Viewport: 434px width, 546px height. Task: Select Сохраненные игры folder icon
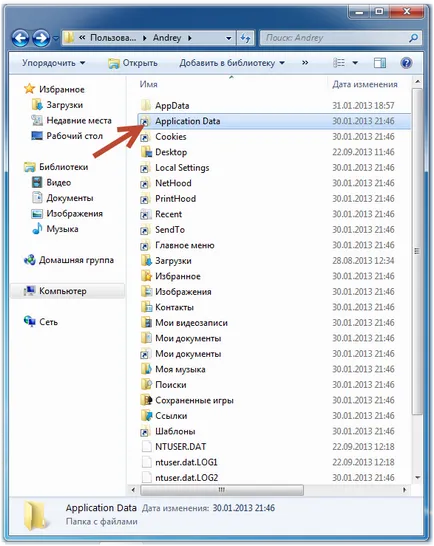(146, 400)
